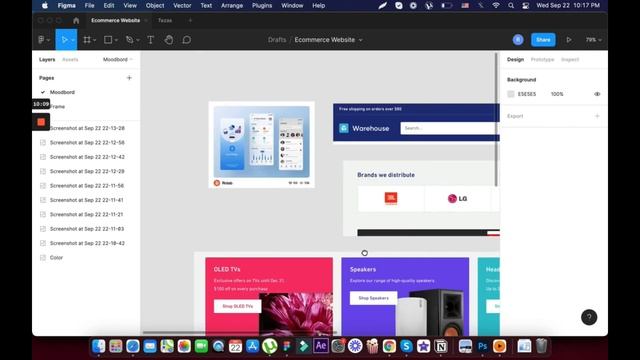Open the Vector menu
Viewport: 640px width, 360px height.
(182, 5)
